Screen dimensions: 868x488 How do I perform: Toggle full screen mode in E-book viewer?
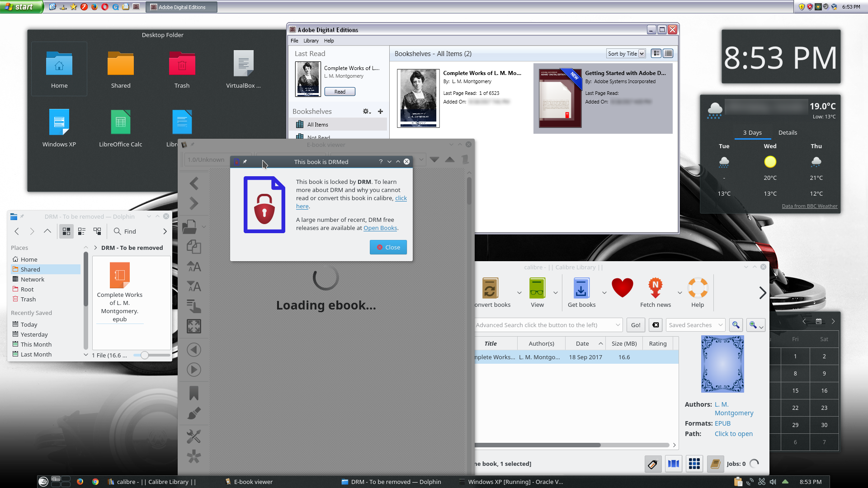[x=194, y=326]
